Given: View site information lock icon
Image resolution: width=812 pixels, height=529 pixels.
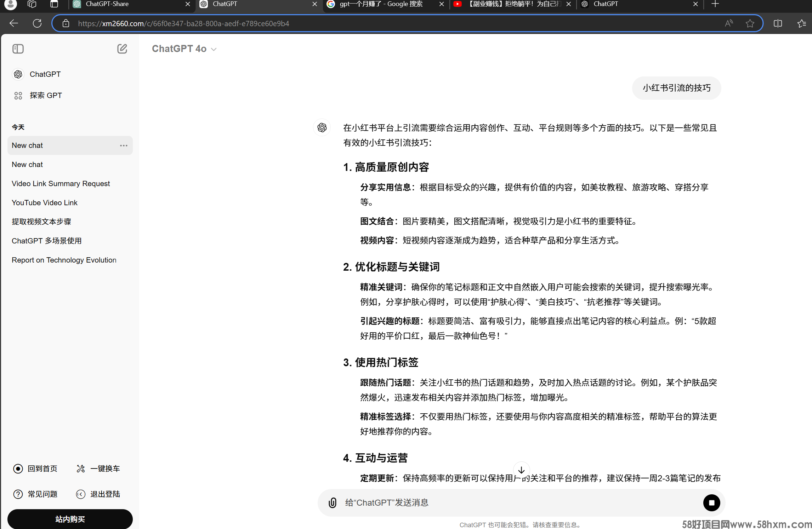Looking at the screenshot, I should (66, 23).
